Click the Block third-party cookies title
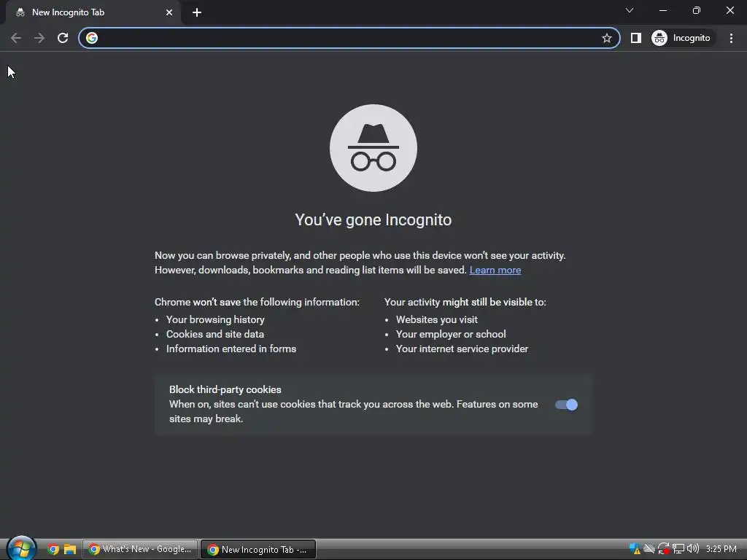Viewport: 747px width, 560px height. 225,389
